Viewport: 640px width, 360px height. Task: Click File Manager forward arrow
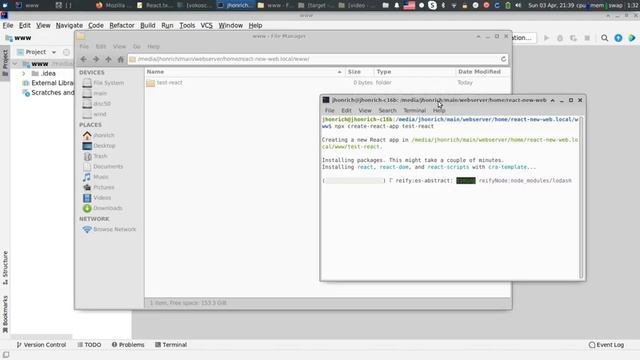(96, 59)
